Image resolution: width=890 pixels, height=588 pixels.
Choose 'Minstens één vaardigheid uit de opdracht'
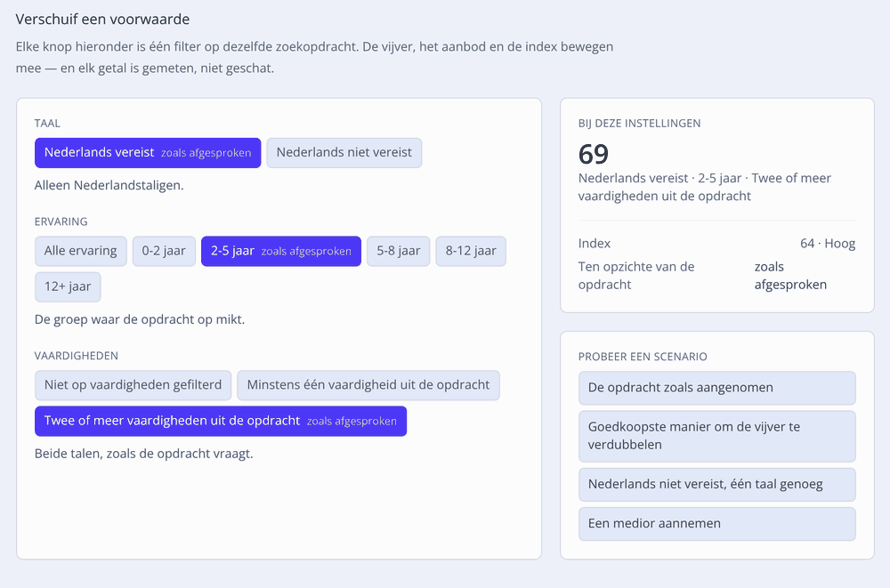368,385
